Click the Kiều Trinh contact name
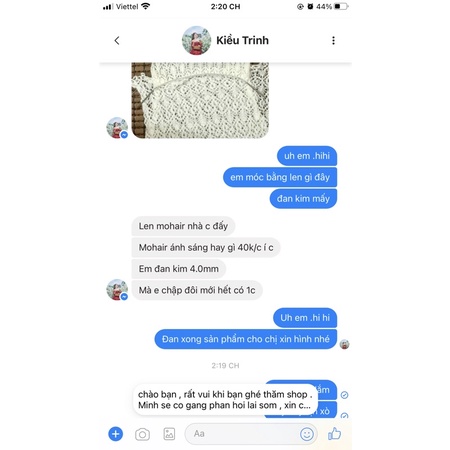This screenshot has width=450, height=450. 242,40
